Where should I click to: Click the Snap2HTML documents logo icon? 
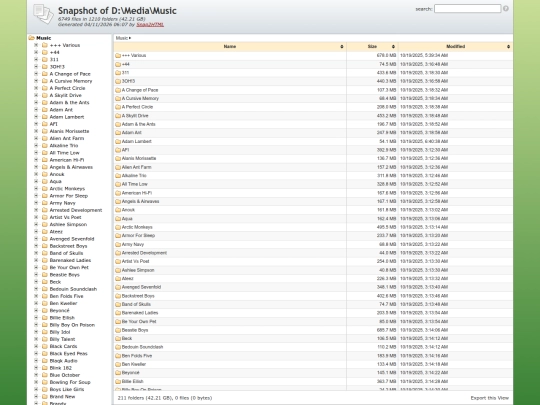(x=43, y=14)
